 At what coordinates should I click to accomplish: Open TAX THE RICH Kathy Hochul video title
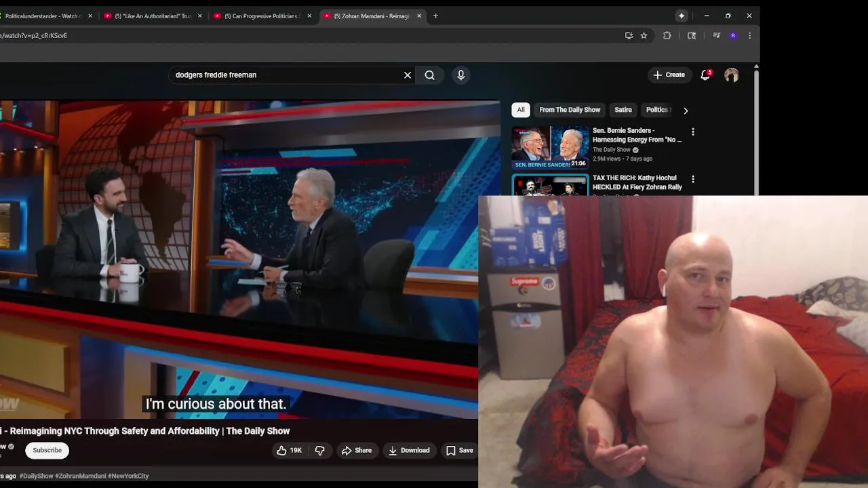click(637, 182)
